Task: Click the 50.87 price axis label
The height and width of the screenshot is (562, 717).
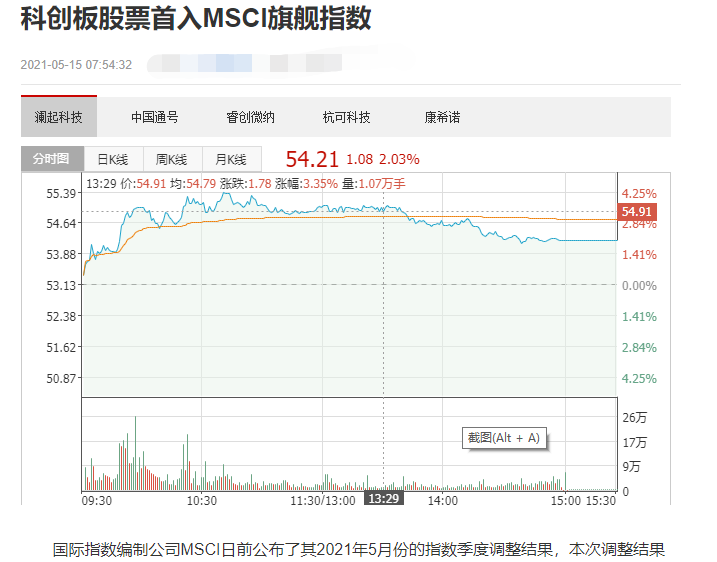Action: [61, 378]
